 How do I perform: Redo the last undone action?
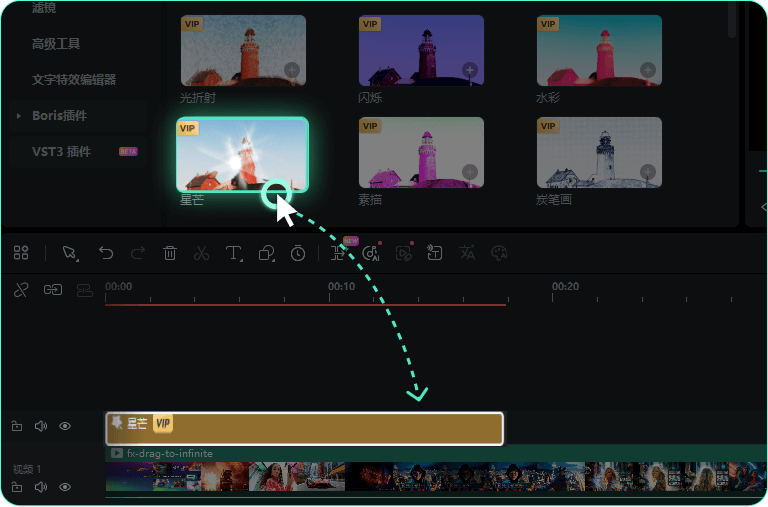point(138,253)
